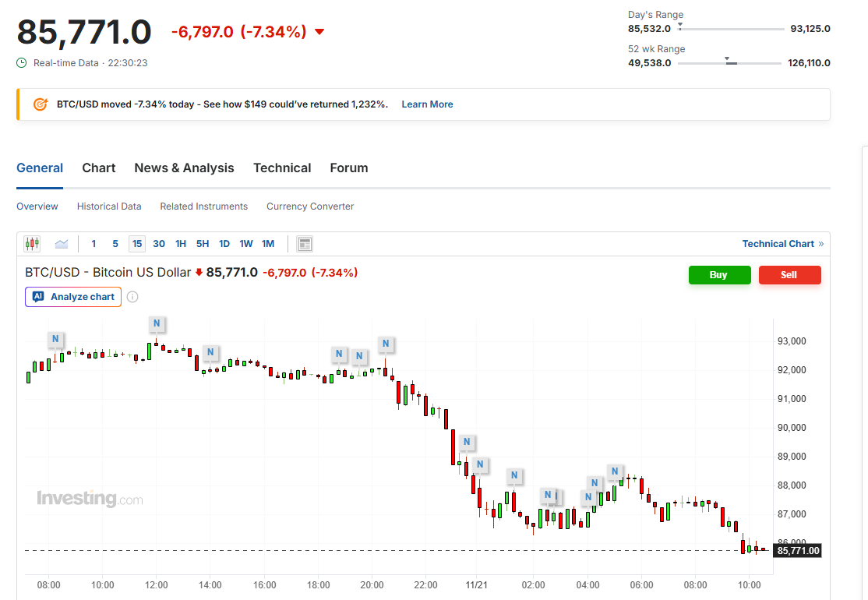The width and height of the screenshot is (868, 600).
Task: Select the 30 minute chart interval
Action: click(159, 244)
